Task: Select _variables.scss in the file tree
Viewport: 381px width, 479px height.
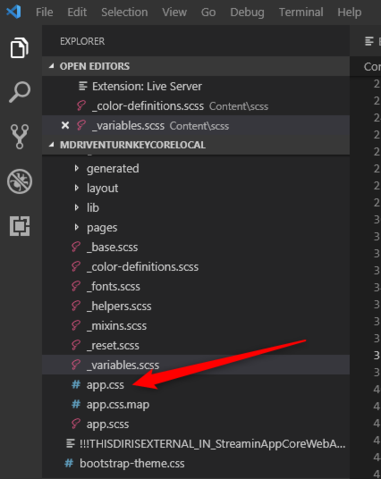Action: [196, 365]
